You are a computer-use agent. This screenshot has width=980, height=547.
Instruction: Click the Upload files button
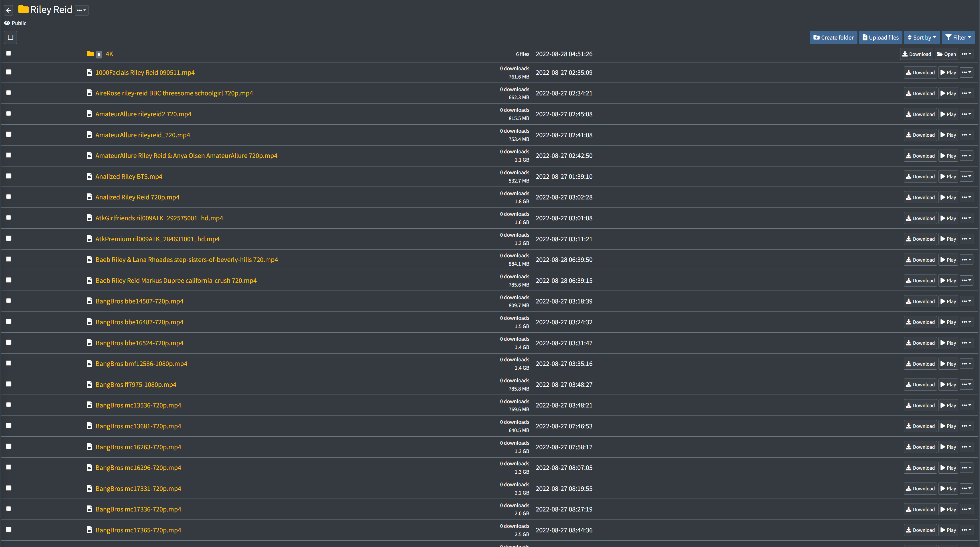pyautogui.click(x=880, y=37)
